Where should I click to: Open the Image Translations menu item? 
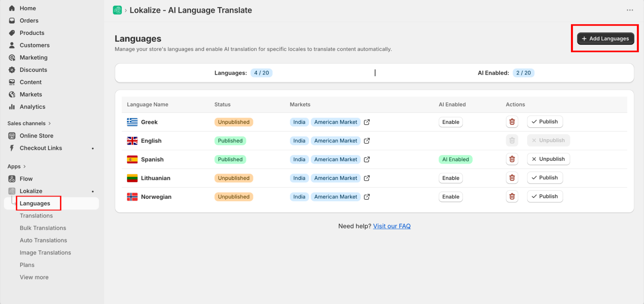(x=45, y=253)
